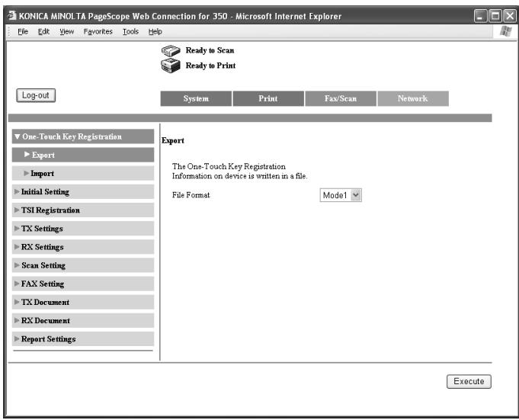Expand the Report Settings section
This screenshot has height=420, width=519.
pyautogui.click(x=83, y=339)
